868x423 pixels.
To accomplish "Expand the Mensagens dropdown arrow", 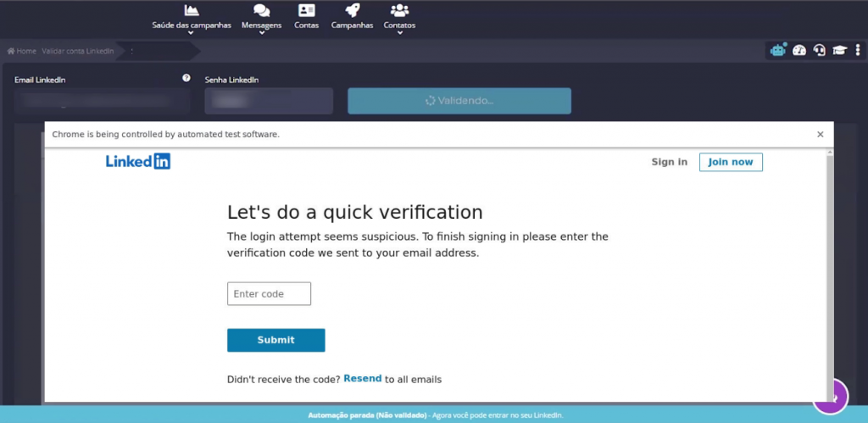I will (x=261, y=33).
